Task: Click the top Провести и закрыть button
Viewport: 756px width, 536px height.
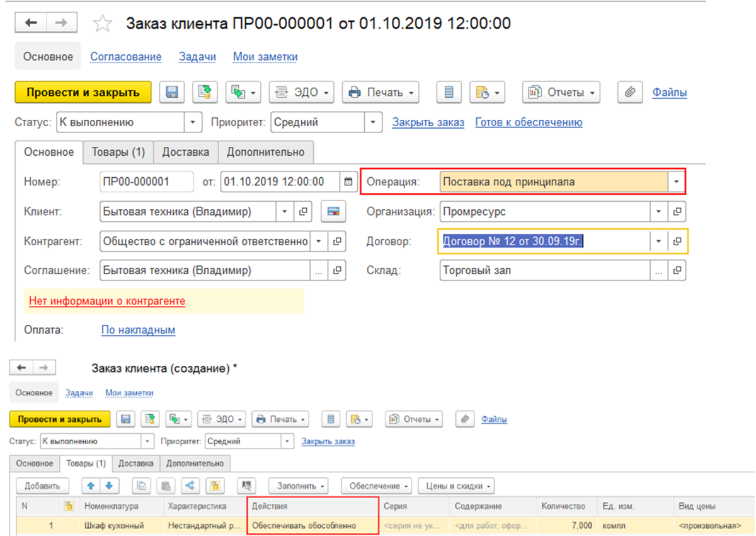Action: coord(83,92)
